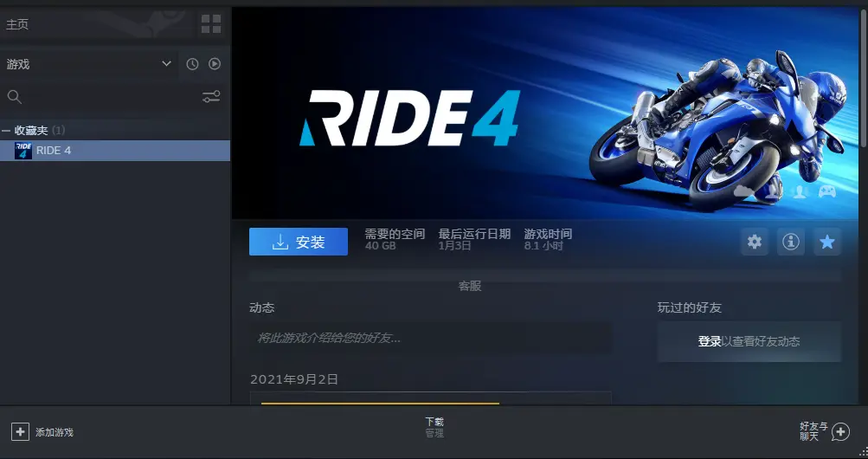This screenshot has width=868, height=459.
Task: Open 下载 管理 downloads manager
Action: point(434,428)
